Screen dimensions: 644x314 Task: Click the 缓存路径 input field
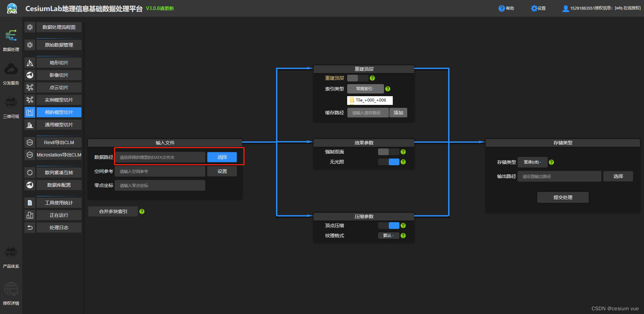(x=368, y=113)
